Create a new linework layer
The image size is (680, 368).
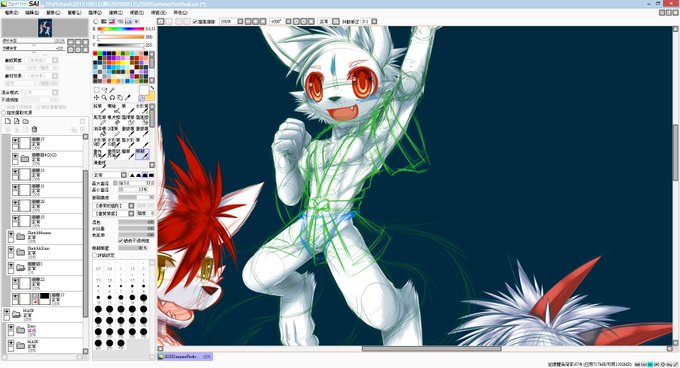click(x=16, y=121)
